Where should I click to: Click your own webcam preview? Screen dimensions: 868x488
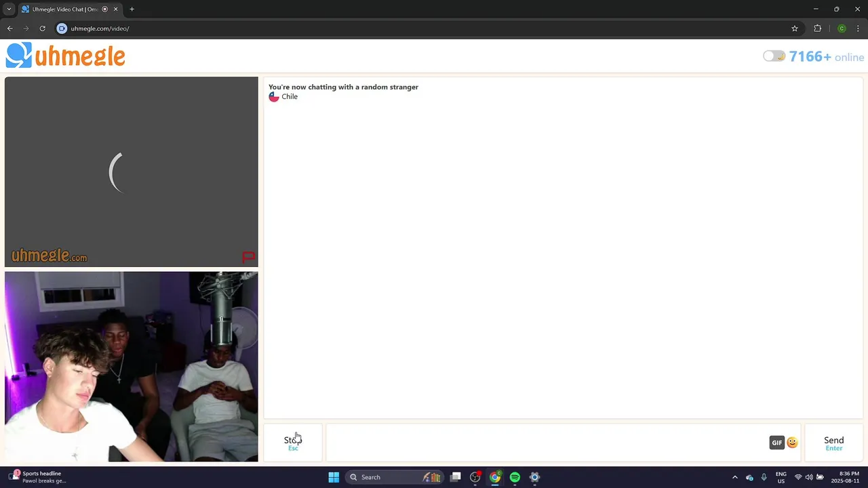[132, 367]
